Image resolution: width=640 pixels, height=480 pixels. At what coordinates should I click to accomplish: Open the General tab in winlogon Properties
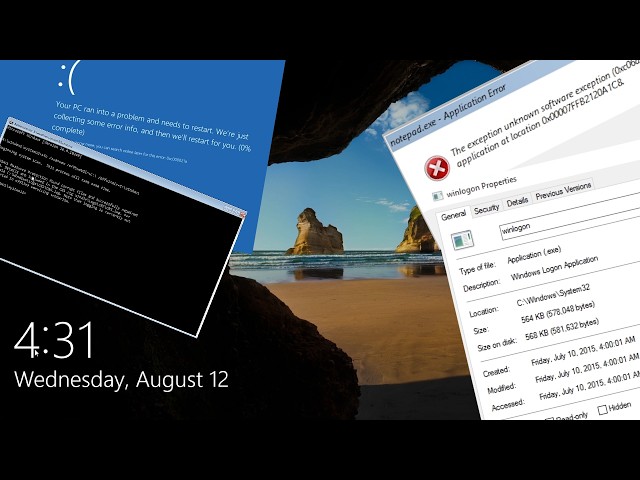tap(454, 215)
